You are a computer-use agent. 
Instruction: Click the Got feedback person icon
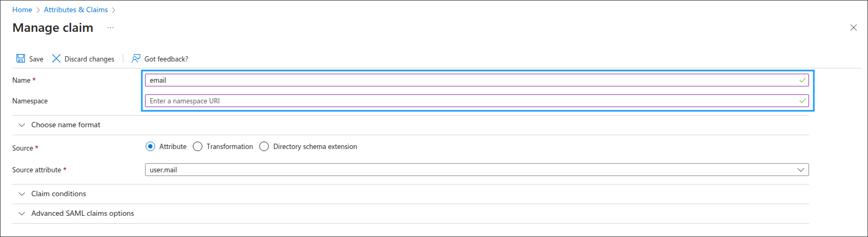136,58
